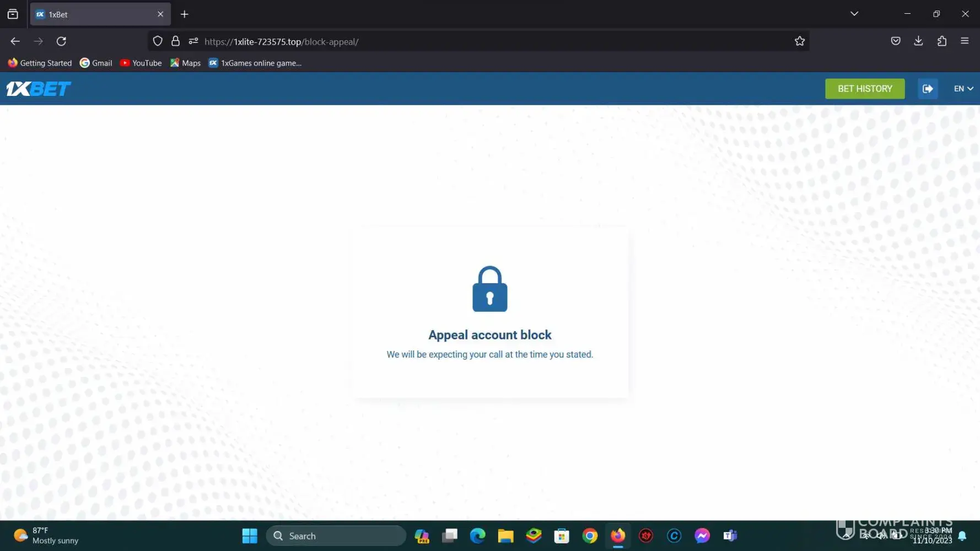Launch Copilot preview from taskbar
Screen dimensions: 980x551
422,536
